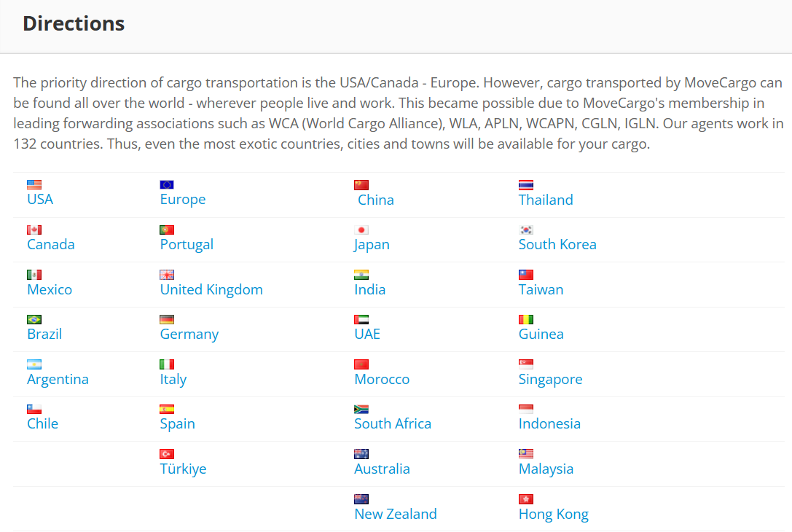Click the USA flag icon
Viewport: 792px width, 532px height.
(x=34, y=184)
